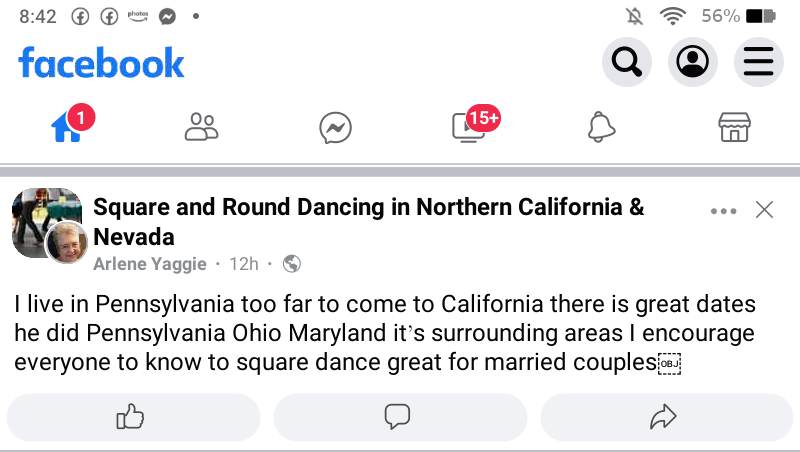Open the Messenger tab icon
This screenshot has height=452, width=800.
[334, 127]
